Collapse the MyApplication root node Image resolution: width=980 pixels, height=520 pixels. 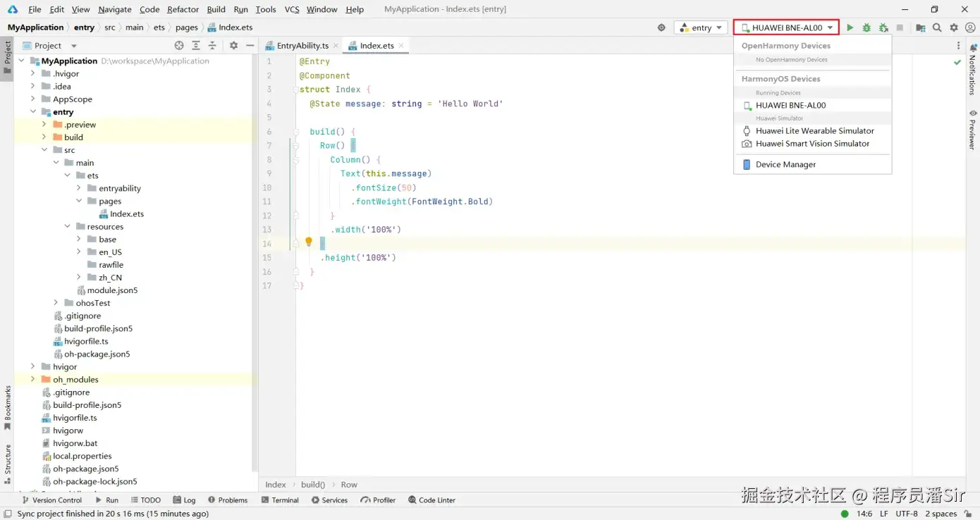pos(21,61)
